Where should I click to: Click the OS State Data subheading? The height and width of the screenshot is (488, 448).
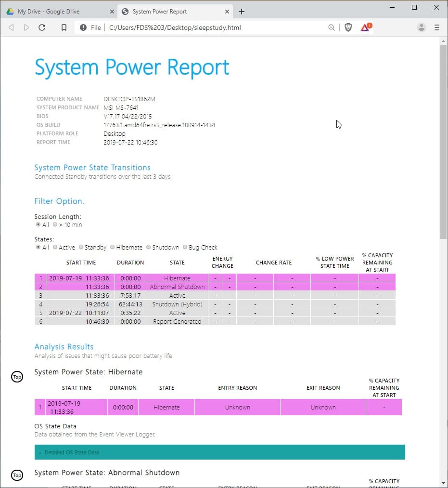pos(55,426)
